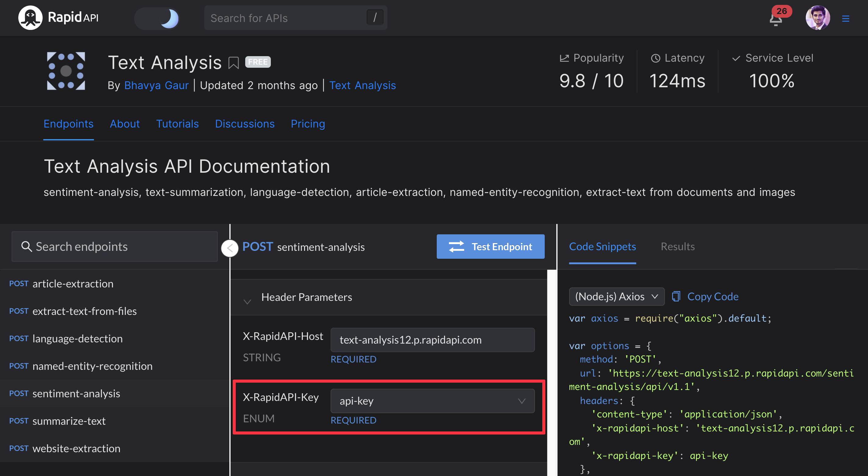Collapse the Header Parameters section
This screenshot has height=476, width=868.
[x=247, y=301]
